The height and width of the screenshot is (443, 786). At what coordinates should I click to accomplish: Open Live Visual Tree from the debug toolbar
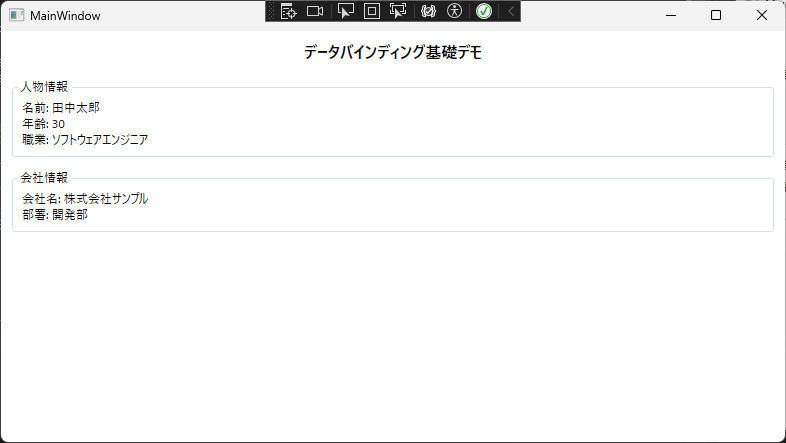[x=288, y=11]
